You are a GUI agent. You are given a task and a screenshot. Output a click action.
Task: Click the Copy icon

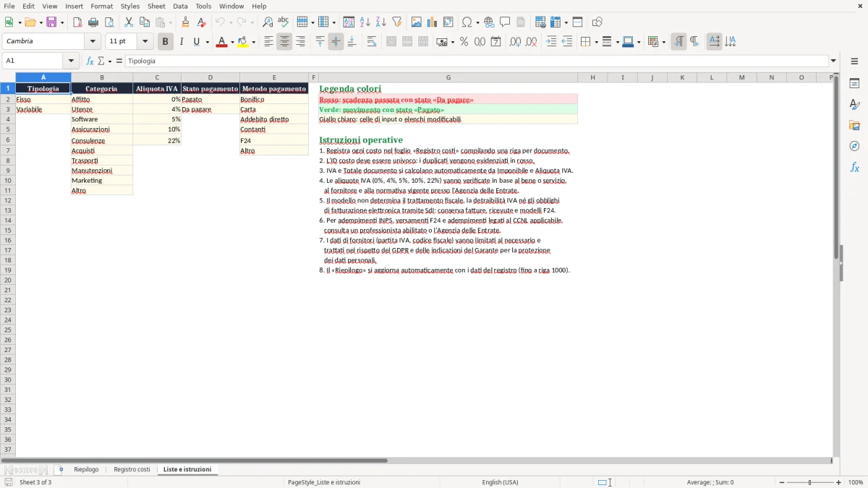coord(145,22)
